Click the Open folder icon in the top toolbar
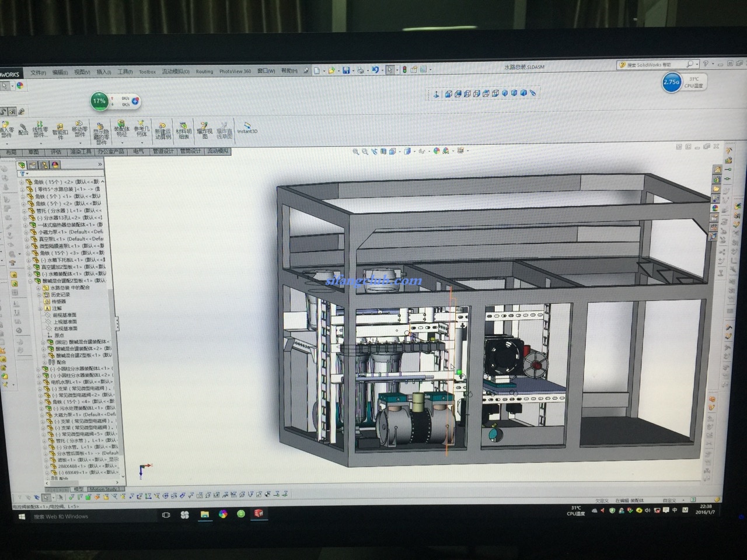 pos(331,70)
